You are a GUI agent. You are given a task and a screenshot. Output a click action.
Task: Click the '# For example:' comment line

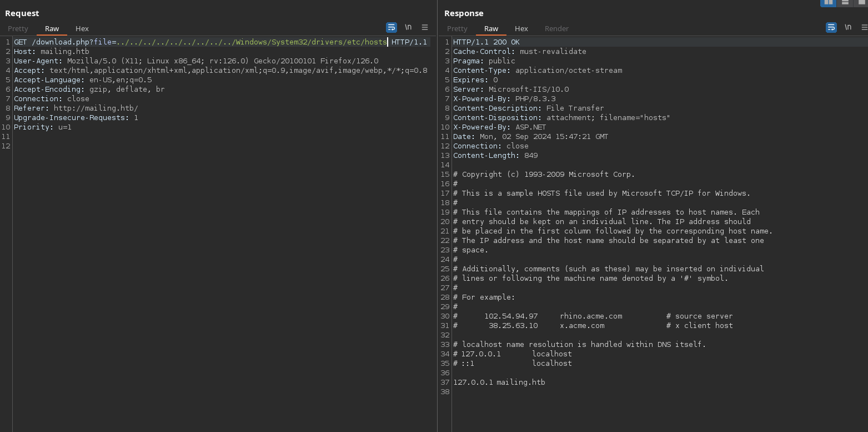click(484, 297)
